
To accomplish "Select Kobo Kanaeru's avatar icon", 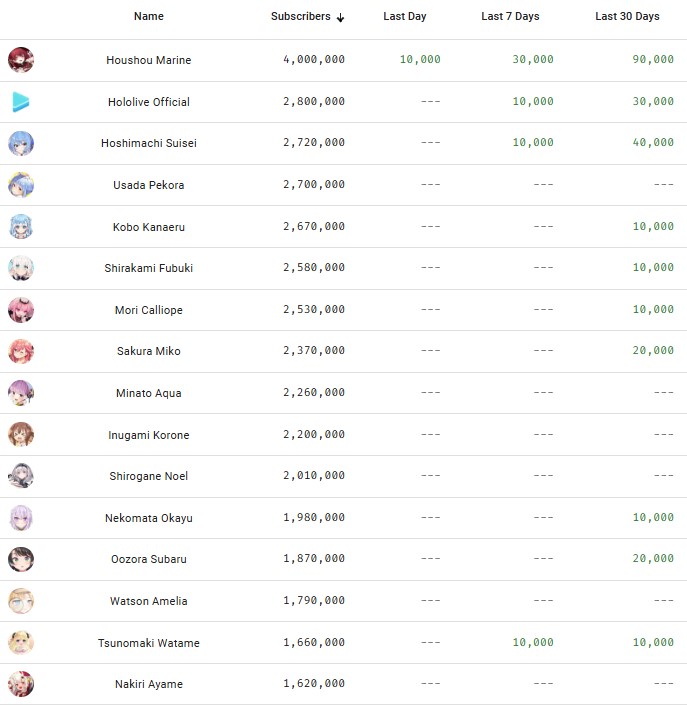I will pyautogui.click(x=21, y=227).
